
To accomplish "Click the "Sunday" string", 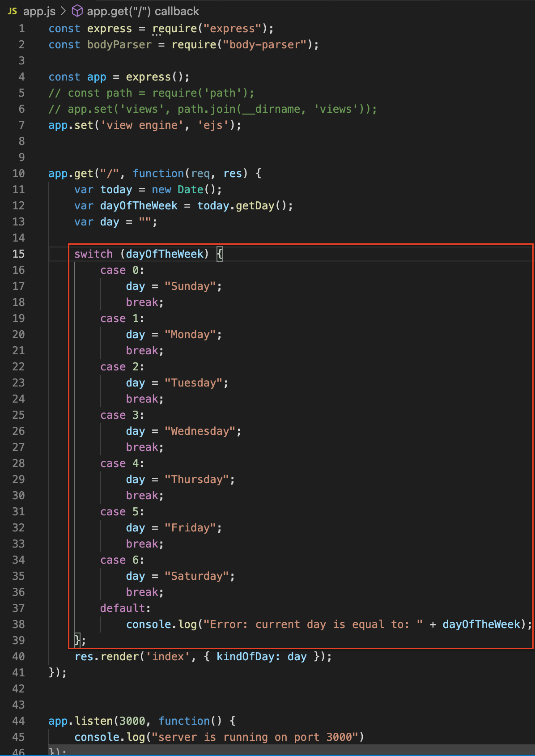I will [191, 286].
